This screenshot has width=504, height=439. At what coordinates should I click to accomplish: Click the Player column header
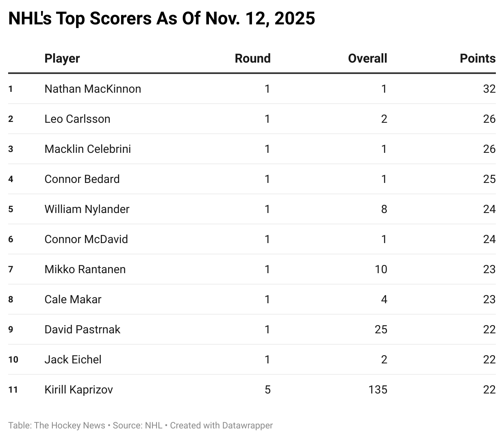62,59
